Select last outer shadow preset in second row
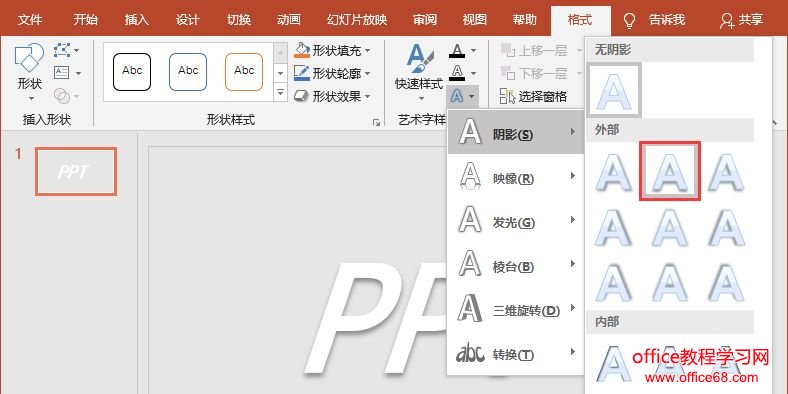 click(x=726, y=228)
